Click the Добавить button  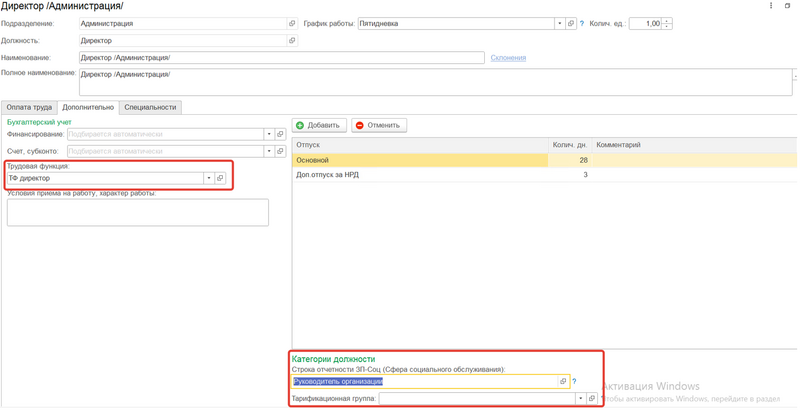pyautogui.click(x=318, y=125)
